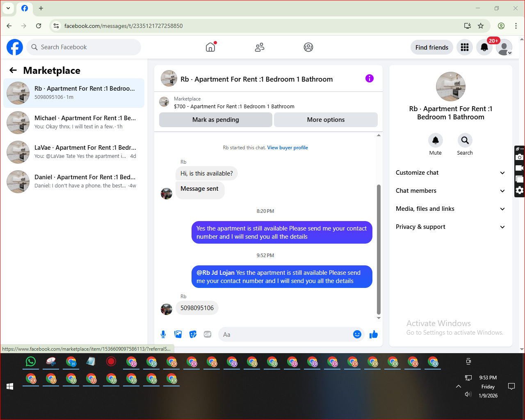Open the Chrome profile icon
The image size is (525, 420).
501,26
